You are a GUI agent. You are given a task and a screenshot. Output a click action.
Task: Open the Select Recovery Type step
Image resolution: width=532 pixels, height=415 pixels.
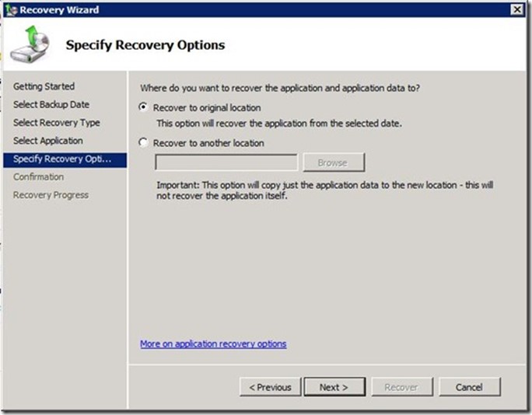point(57,123)
